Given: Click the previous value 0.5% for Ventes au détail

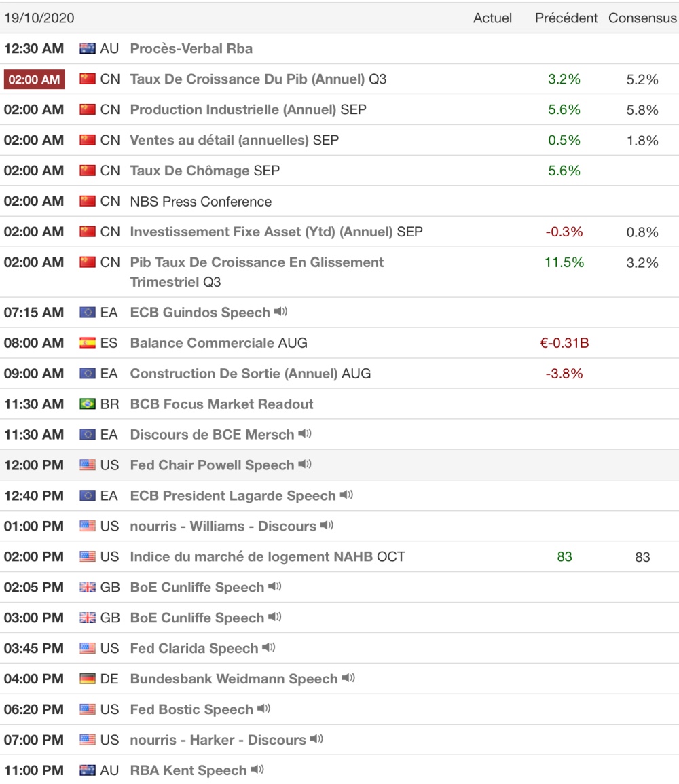Looking at the screenshot, I should click(564, 140).
